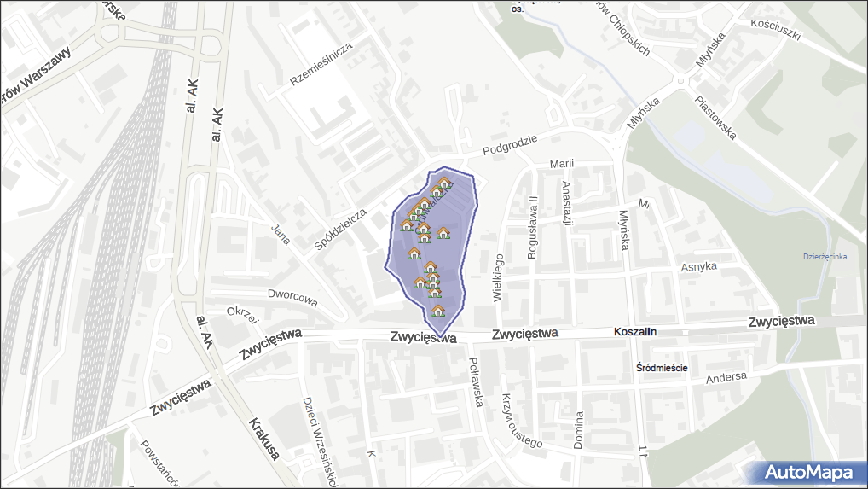The height and width of the screenshot is (489, 868).
Task: Click the lone house marker at mid-left of the zone
Action: [414, 253]
